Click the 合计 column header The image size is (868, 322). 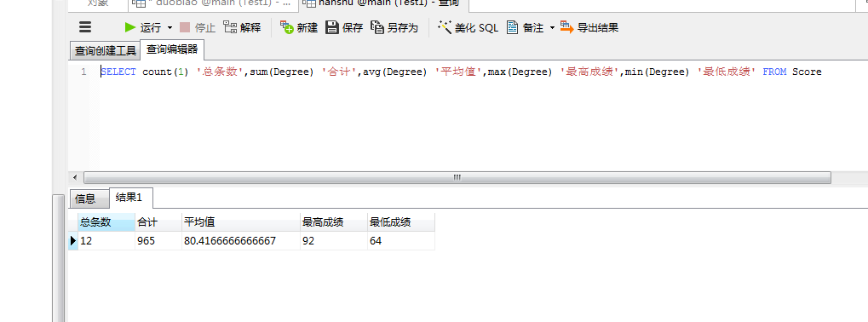(158, 222)
